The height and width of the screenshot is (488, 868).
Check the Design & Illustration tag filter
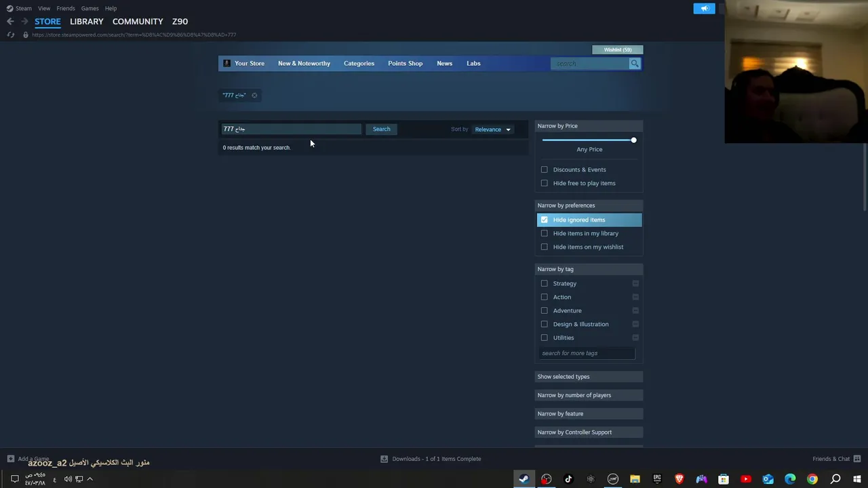(544, 324)
